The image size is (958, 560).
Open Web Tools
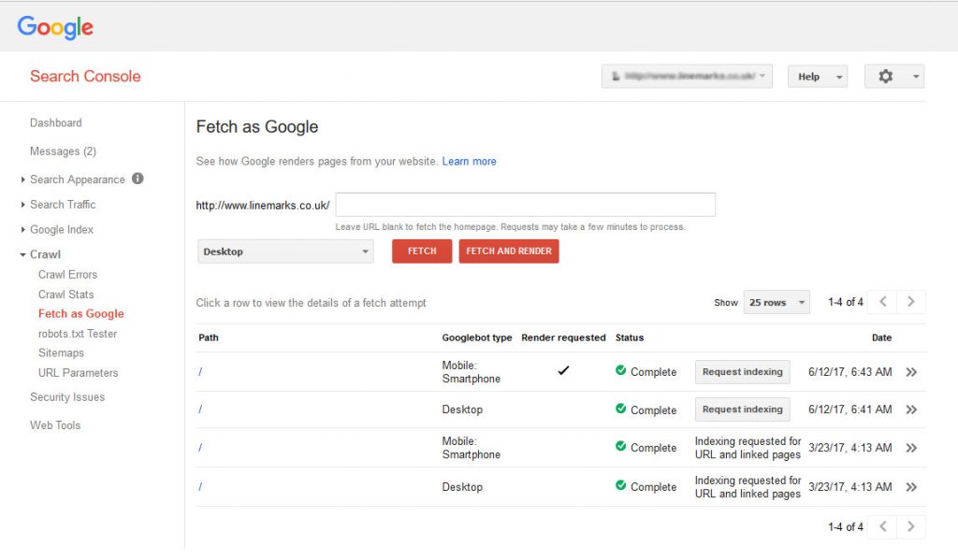click(x=55, y=425)
